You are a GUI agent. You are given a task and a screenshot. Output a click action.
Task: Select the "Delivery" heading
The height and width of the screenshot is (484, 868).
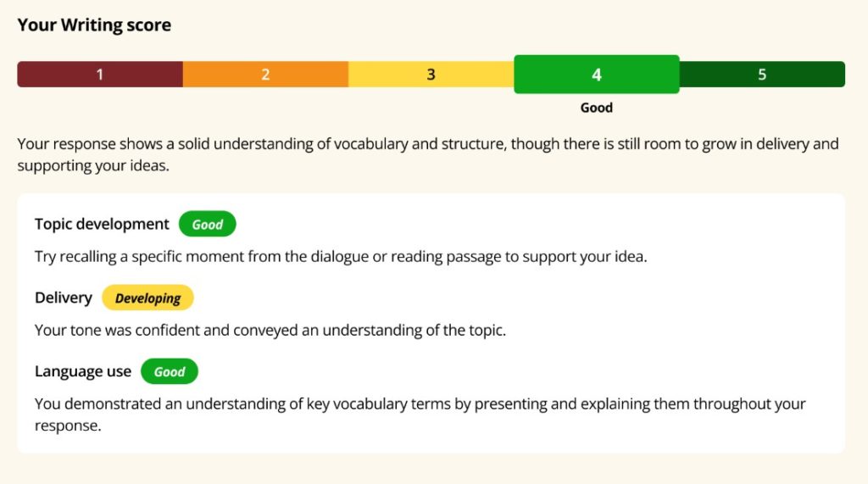coord(63,298)
